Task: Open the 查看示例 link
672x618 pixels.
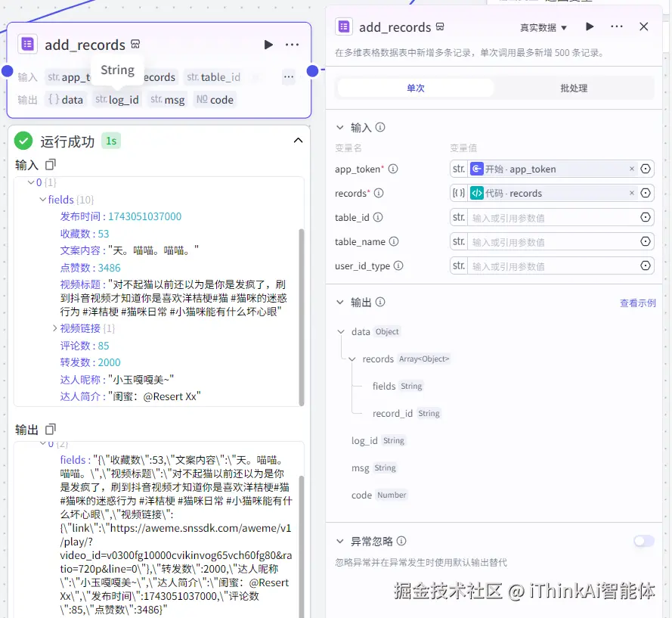Action: pos(637,302)
